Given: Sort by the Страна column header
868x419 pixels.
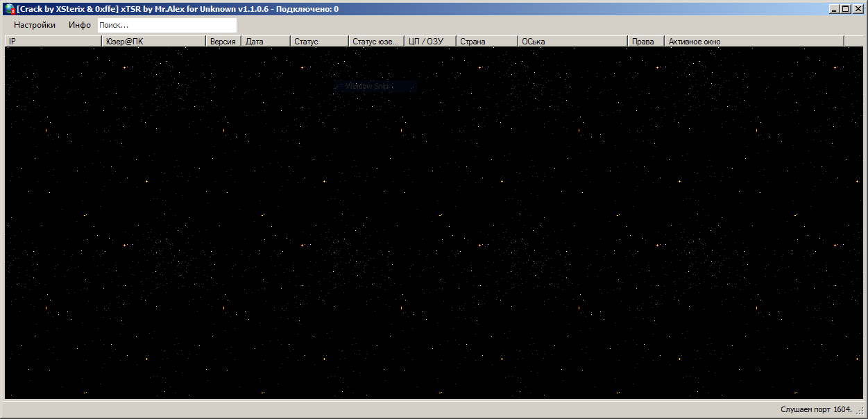Looking at the screenshot, I should click(486, 42).
